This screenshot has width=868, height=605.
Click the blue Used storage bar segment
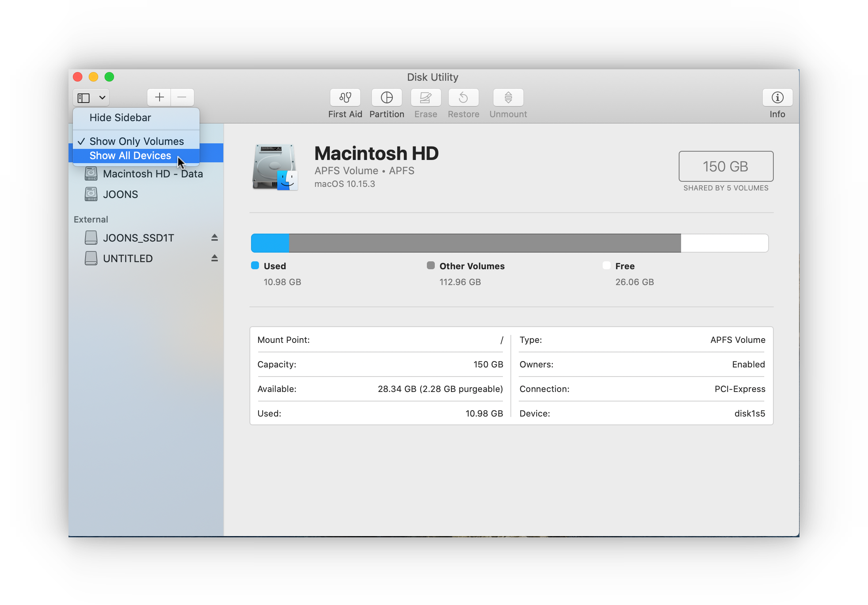point(270,243)
